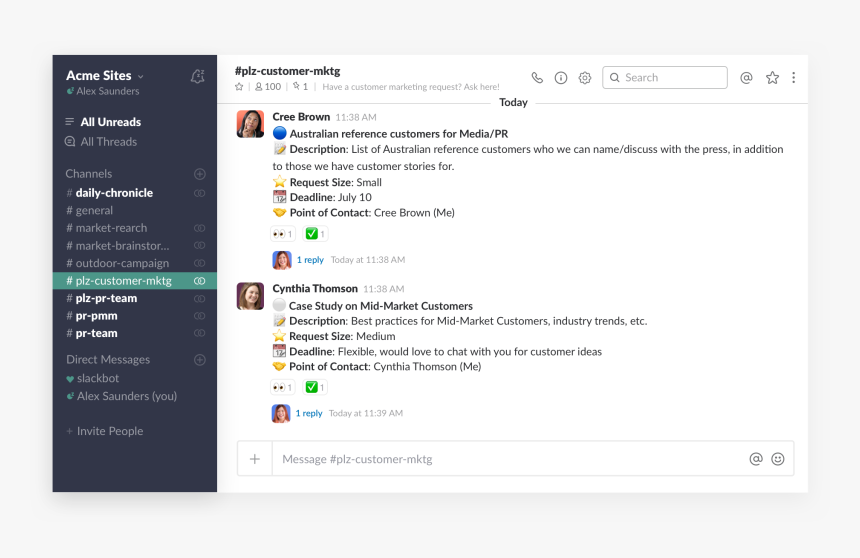Click the #plz-customer-mktg channel title
Image resolution: width=860 pixels, height=558 pixels.
[287, 71]
